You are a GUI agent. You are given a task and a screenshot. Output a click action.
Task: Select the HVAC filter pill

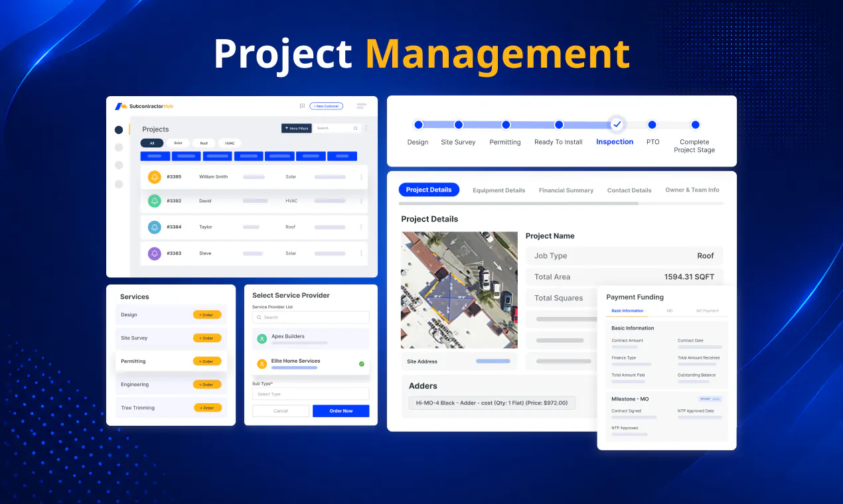[x=230, y=143]
